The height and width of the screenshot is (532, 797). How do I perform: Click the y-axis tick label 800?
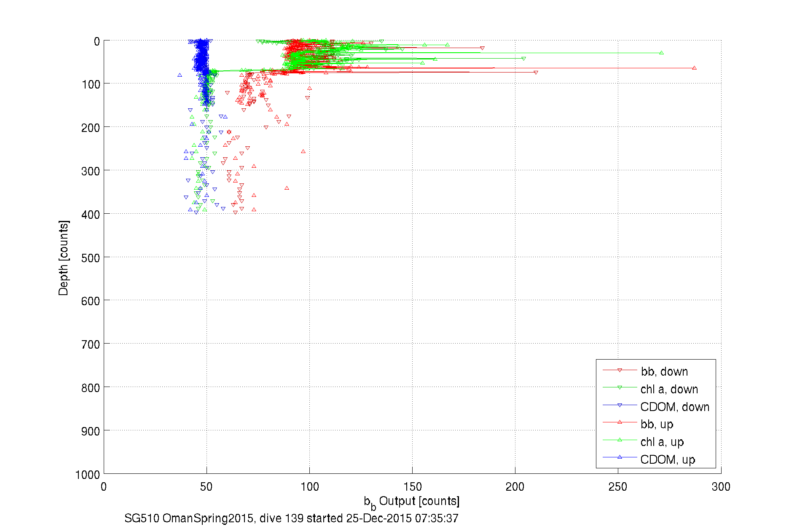91,388
